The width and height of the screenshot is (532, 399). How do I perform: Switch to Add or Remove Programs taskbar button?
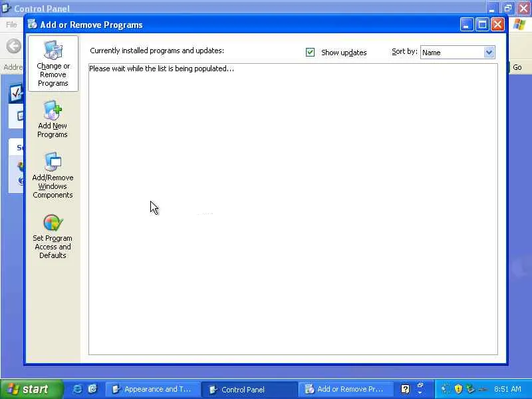345,389
